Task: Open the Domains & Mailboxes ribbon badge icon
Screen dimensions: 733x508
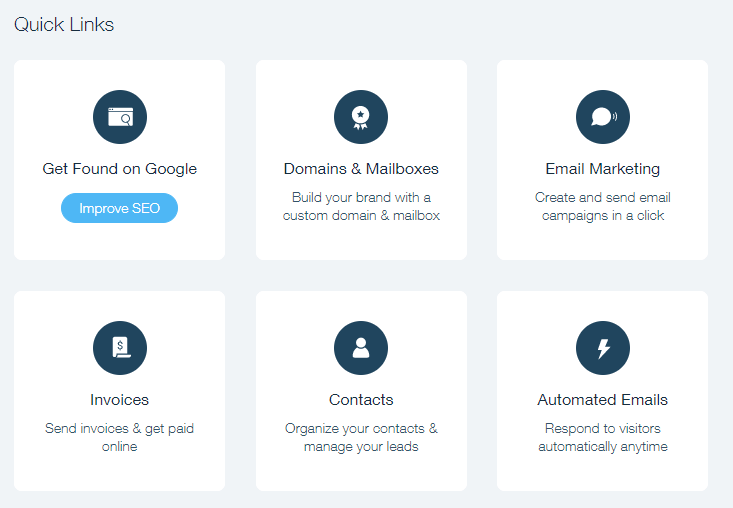Action: (x=361, y=117)
